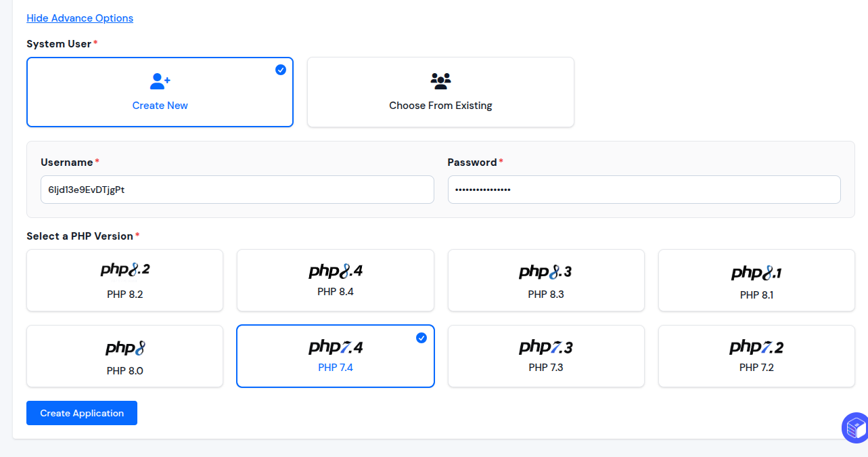The width and height of the screenshot is (868, 457).
Task: Focus the Username input field
Action: pyautogui.click(x=237, y=190)
